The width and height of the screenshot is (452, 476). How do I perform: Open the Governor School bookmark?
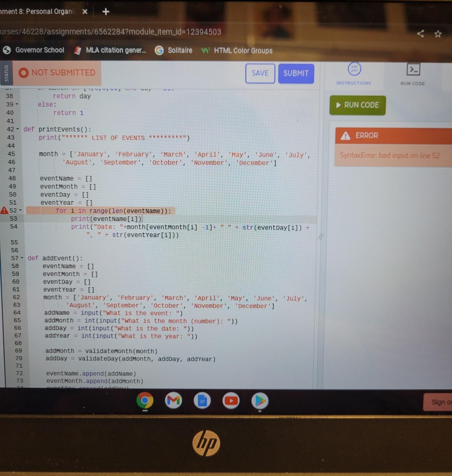(x=33, y=50)
